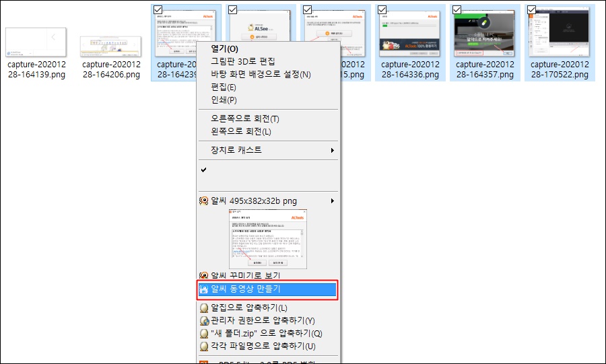Uncheck the capture-20201228-164357.png file checkbox
The height and width of the screenshot is (364, 606).
457,9
